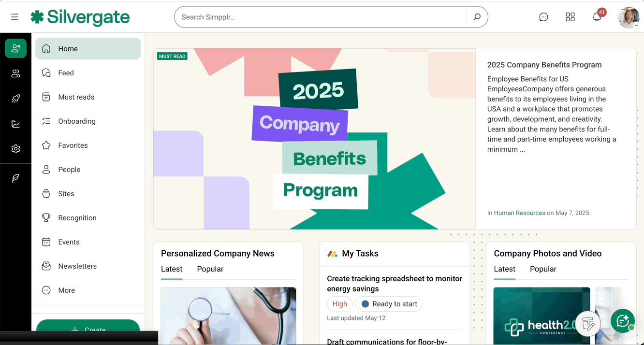Expand the user profile avatar menu

click(x=629, y=17)
